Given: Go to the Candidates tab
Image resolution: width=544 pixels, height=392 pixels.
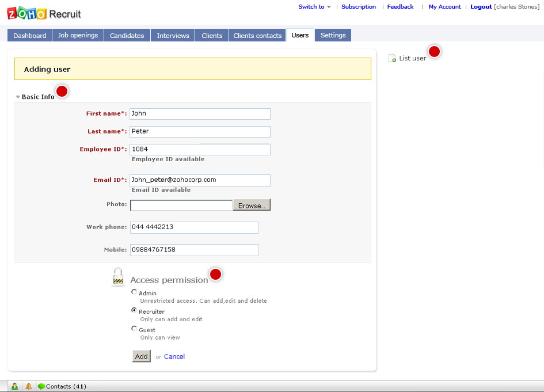Looking at the screenshot, I should pyautogui.click(x=127, y=35).
